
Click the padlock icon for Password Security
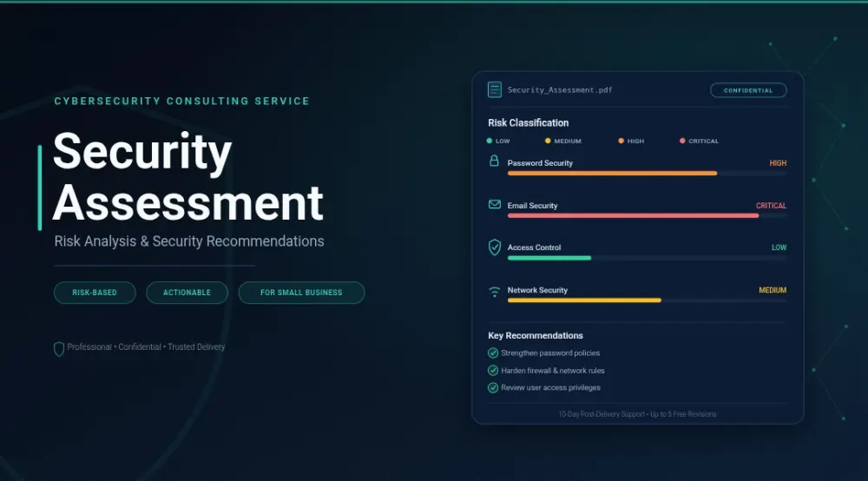coord(495,161)
